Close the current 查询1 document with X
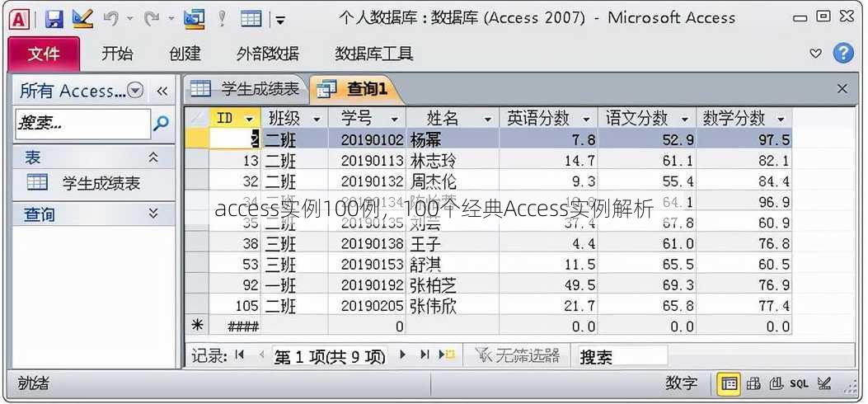The image size is (868, 404). pyautogui.click(x=842, y=88)
